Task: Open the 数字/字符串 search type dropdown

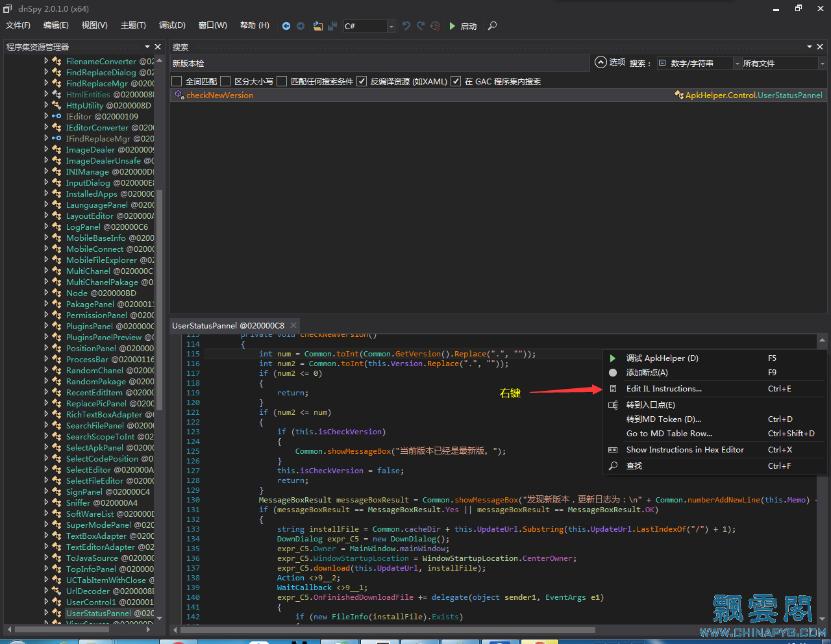Action: tap(737, 63)
